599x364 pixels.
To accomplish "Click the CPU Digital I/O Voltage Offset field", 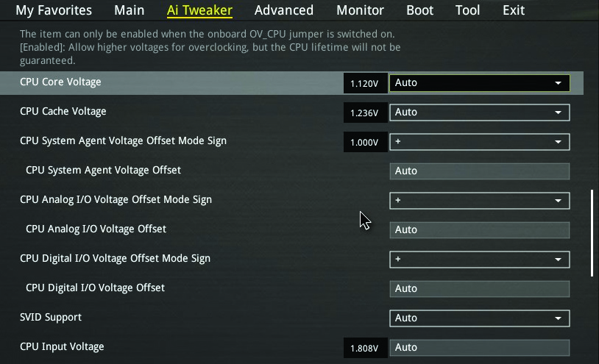I will pyautogui.click(x=480, y=288).
